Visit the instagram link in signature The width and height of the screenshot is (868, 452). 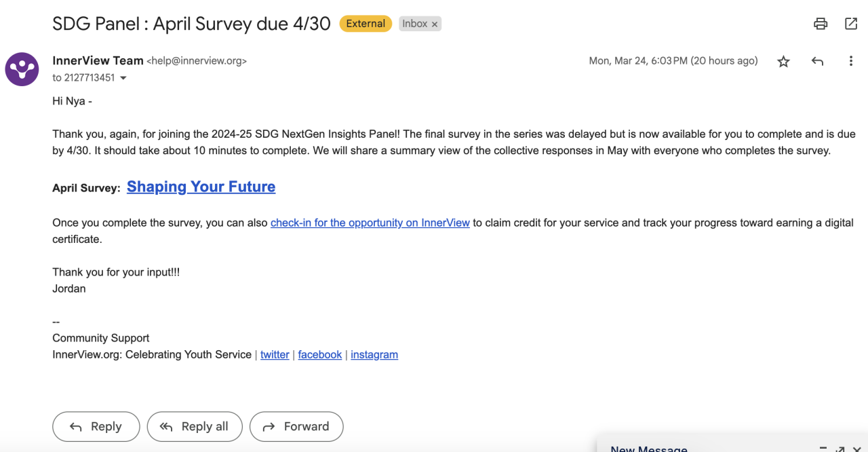point(374,354)
